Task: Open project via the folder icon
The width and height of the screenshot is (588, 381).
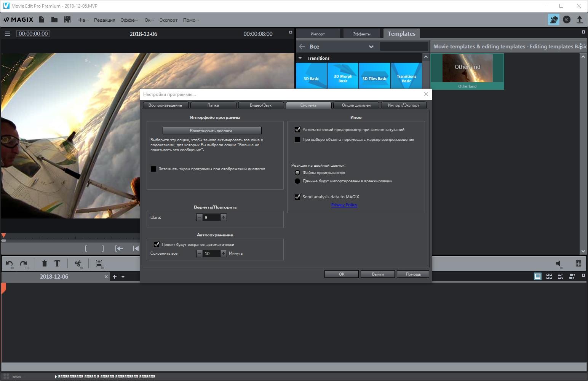Action: pyautogui.click(x=54, y=19)
